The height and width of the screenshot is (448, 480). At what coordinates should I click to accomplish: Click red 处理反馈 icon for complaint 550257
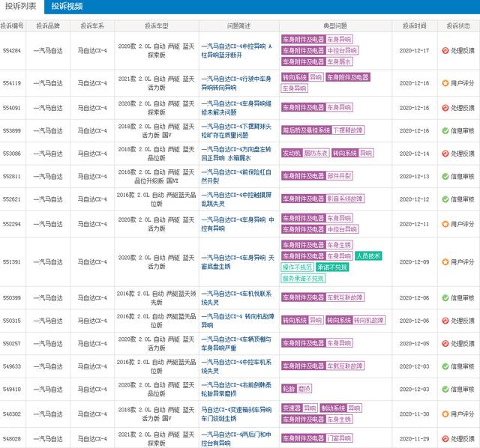point(445,343)
